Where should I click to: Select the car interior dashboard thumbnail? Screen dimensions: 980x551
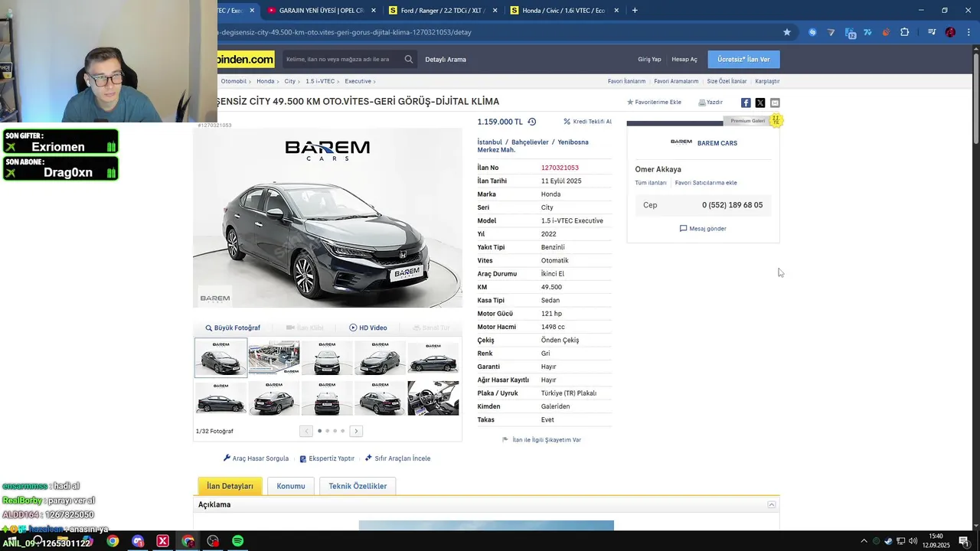(x=433, y=398)
